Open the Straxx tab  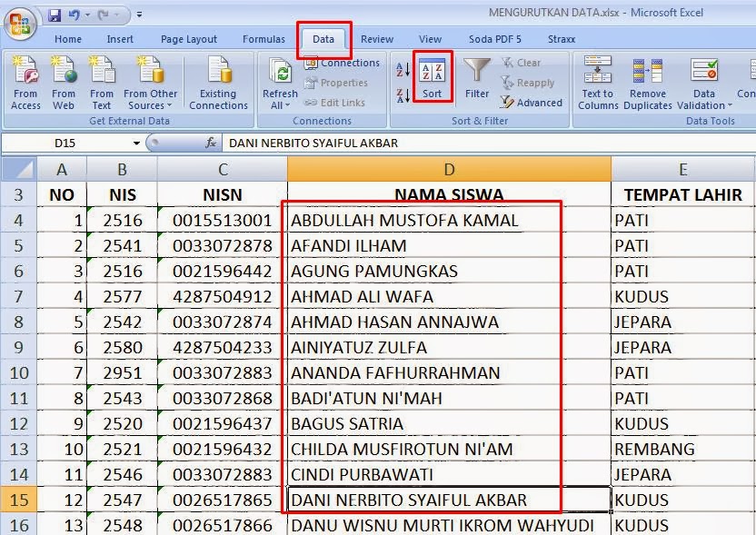(x=562, y=39)
